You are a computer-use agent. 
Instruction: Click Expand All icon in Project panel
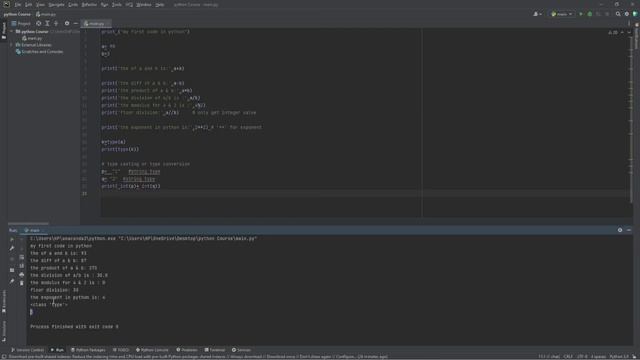click(47, 24)
